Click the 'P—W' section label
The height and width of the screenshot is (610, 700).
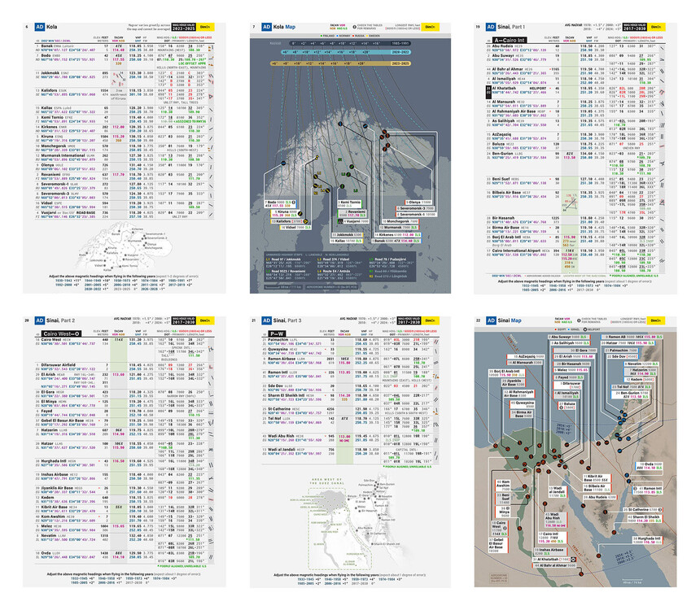[x=277, y=333]
